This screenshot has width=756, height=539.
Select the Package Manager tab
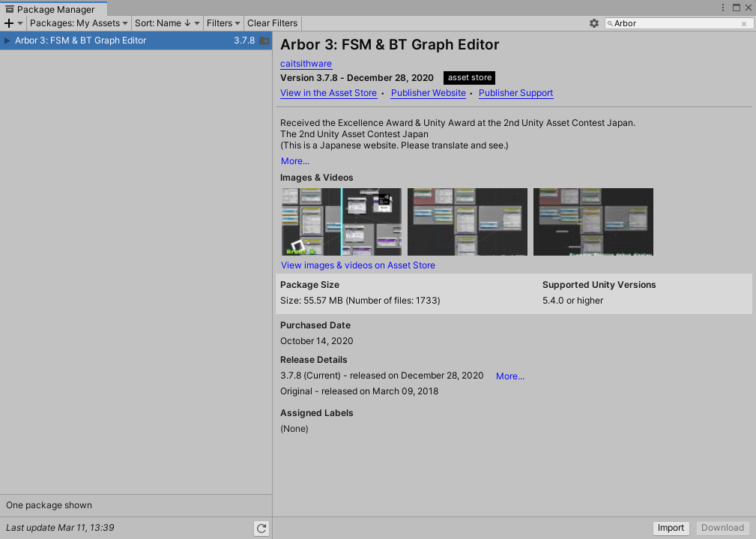tap(53, 9)
